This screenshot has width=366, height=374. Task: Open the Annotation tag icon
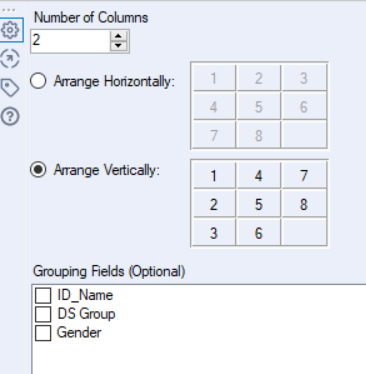click(x=10, y=88)
